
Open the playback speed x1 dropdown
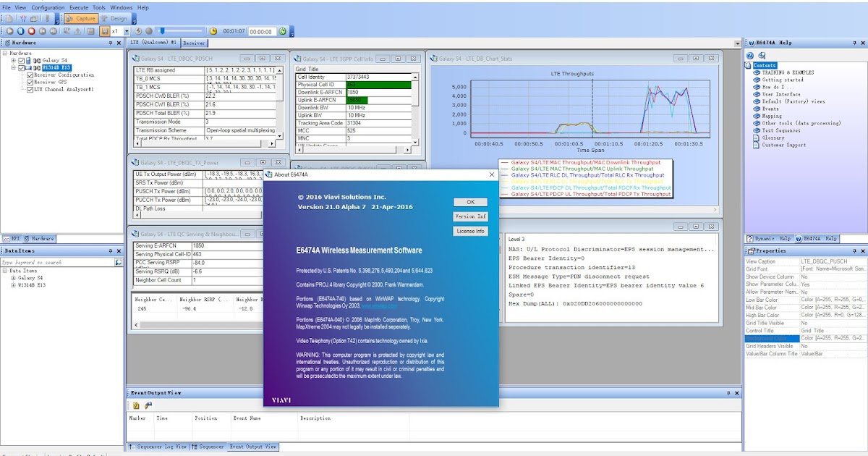pyautogui.click(x=126, y=31)
